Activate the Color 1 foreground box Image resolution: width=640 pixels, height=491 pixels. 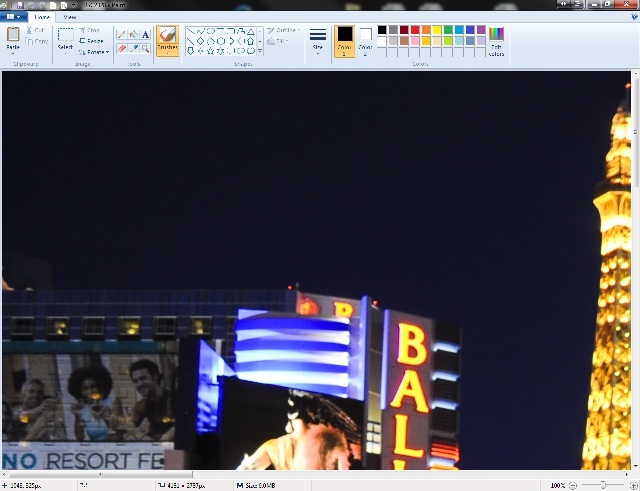point(344,41)
